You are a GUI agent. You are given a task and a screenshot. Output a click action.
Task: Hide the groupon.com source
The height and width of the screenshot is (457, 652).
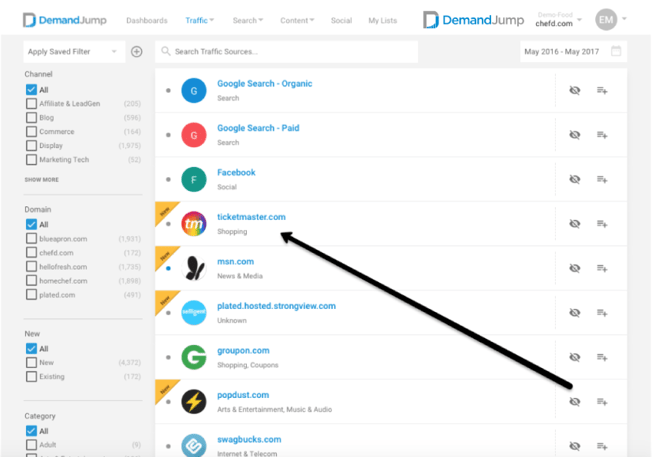[575, 357]
